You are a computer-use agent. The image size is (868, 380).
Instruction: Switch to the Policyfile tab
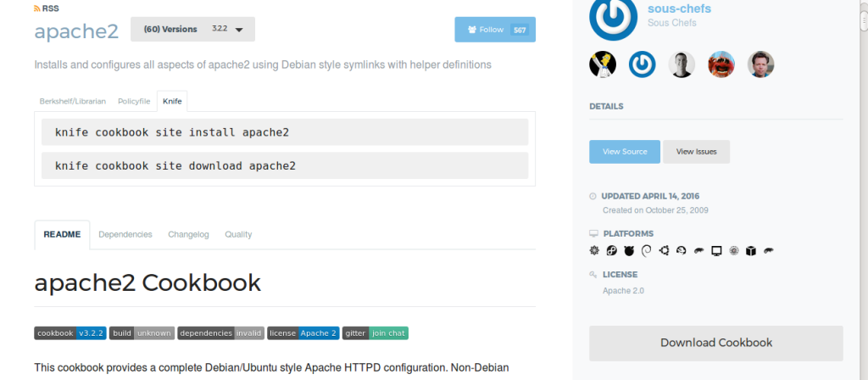134,102
